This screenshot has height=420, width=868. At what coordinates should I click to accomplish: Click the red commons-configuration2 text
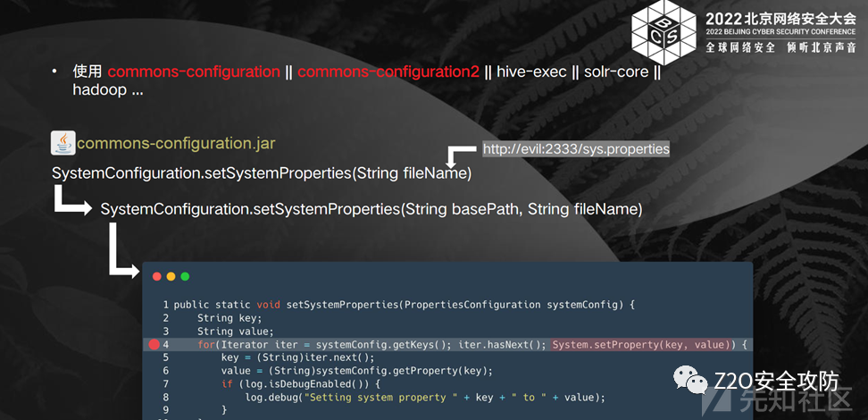(388, 71)
